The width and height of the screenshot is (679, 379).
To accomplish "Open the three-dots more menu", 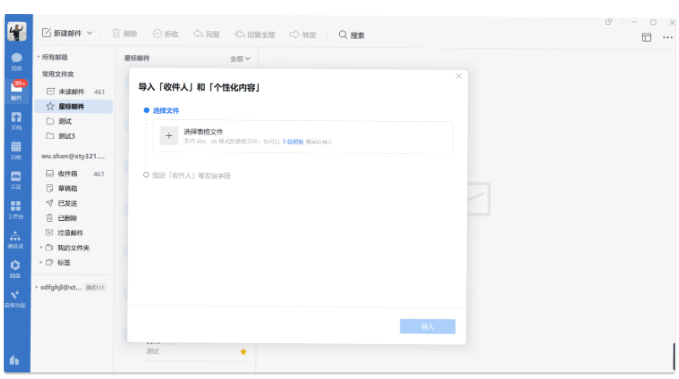I will pos(668,38).
